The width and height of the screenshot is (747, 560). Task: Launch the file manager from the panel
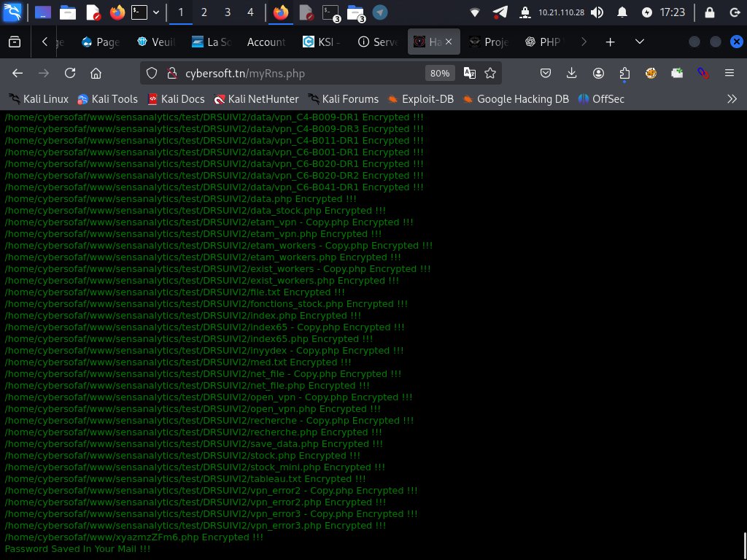coord(68,12)
